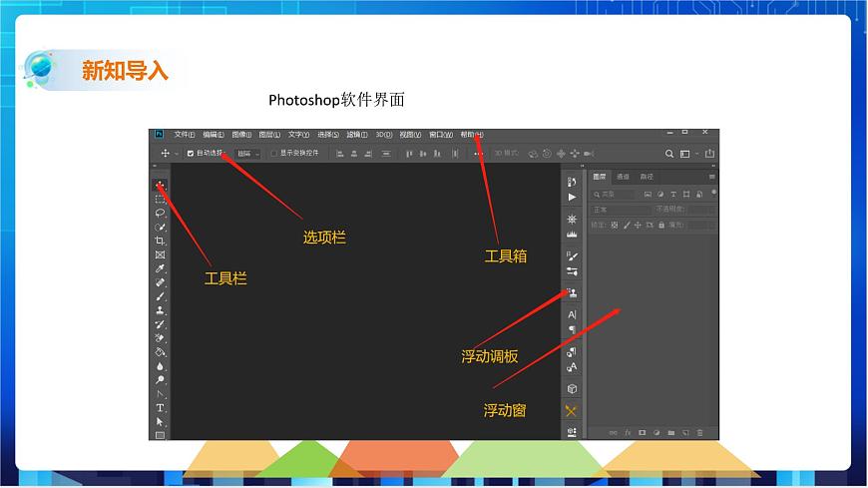Open the Character panel icon

[572, 314]
